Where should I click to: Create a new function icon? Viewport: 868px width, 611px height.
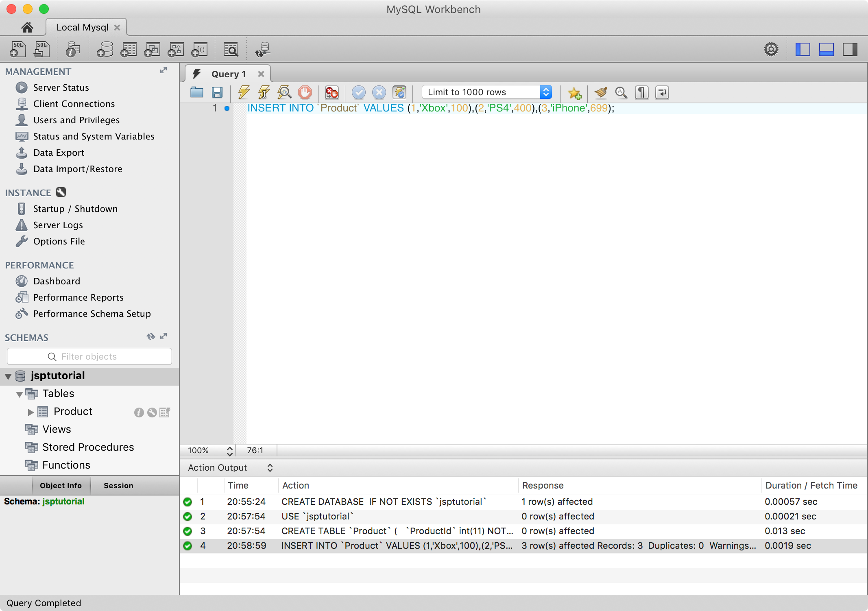[x=199, y=49]
